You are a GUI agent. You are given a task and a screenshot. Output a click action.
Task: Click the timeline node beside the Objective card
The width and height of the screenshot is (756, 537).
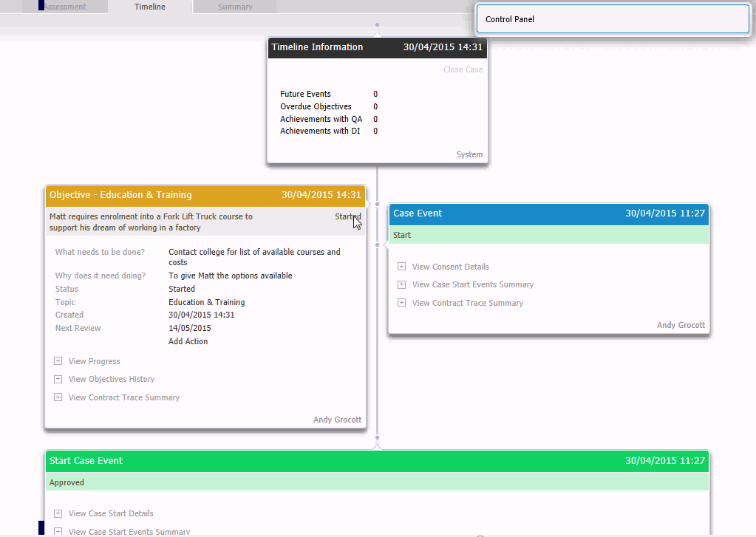(377, 205)
